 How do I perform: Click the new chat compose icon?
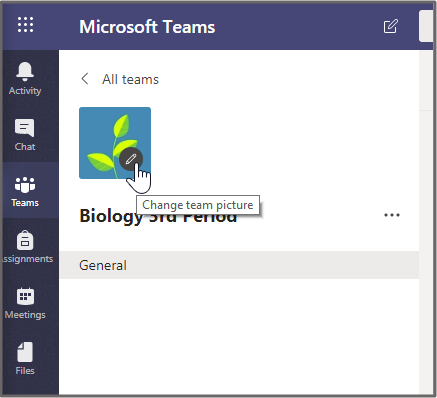pos(391,26)
